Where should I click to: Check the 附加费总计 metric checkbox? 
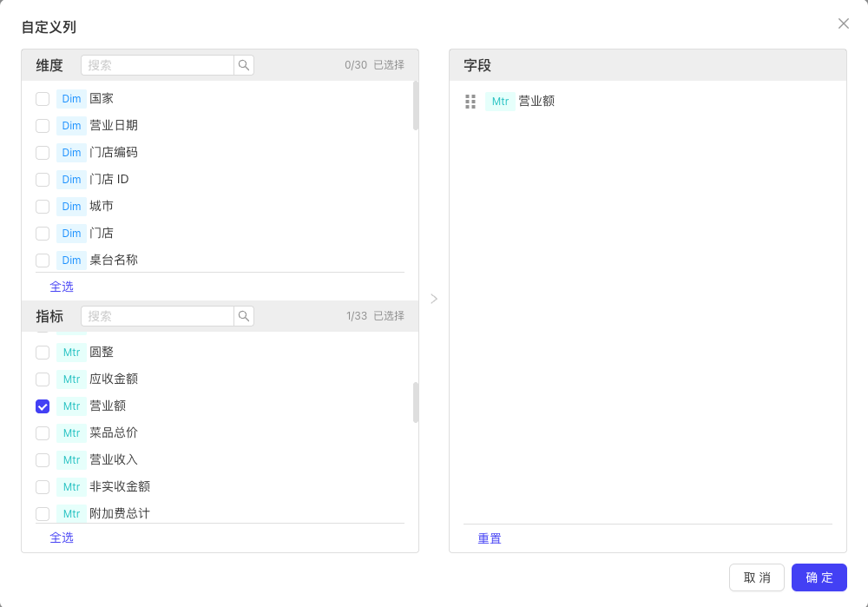[x=43, y=514]
